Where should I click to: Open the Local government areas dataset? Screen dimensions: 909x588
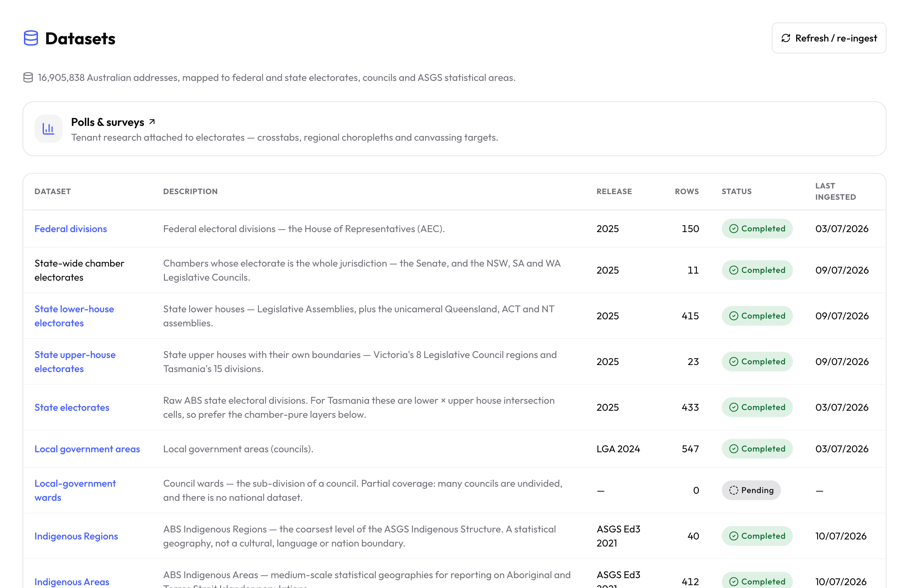click(87, 449)
